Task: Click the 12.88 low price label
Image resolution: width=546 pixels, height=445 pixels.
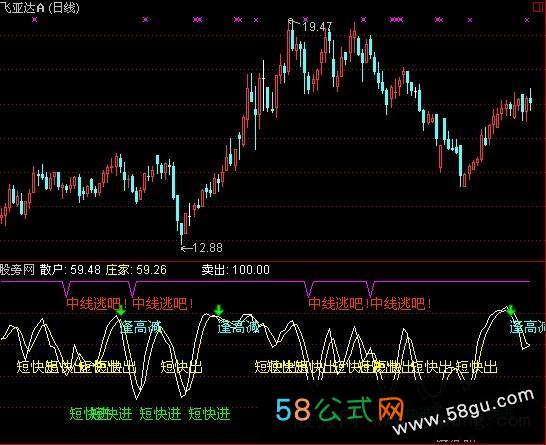Action: click(207, 248)
